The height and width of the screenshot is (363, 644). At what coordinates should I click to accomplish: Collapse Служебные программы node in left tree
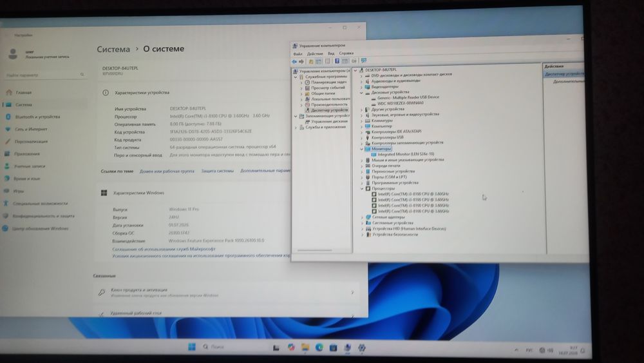pos(296,77)
